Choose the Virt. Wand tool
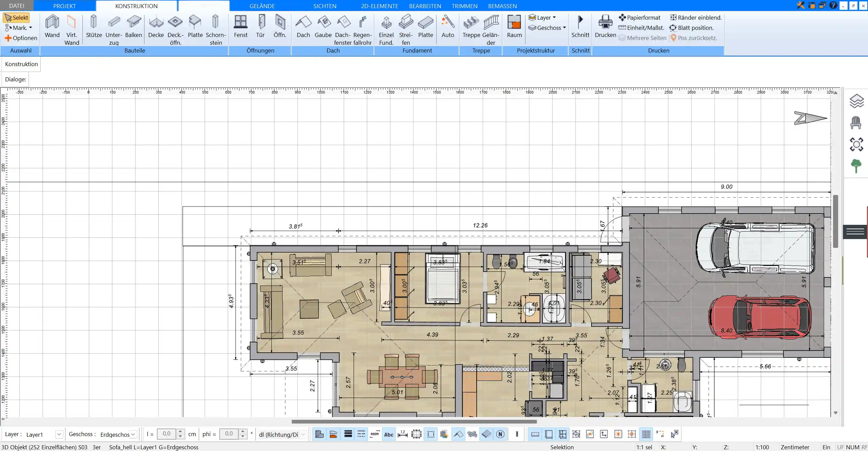The image size is (868, 451). (x=72, y=30)
